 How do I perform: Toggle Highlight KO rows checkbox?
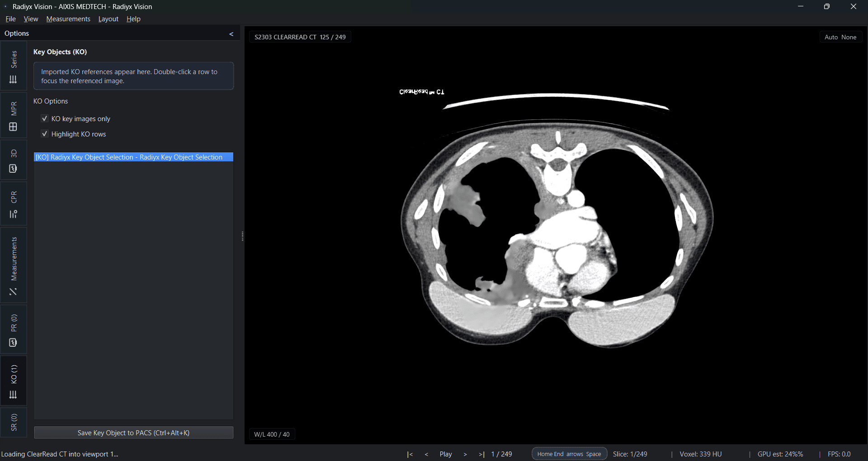pos(44,134)
